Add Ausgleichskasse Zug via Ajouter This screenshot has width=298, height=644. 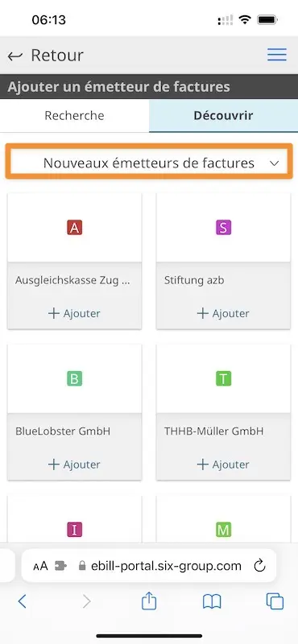point(74,313)
